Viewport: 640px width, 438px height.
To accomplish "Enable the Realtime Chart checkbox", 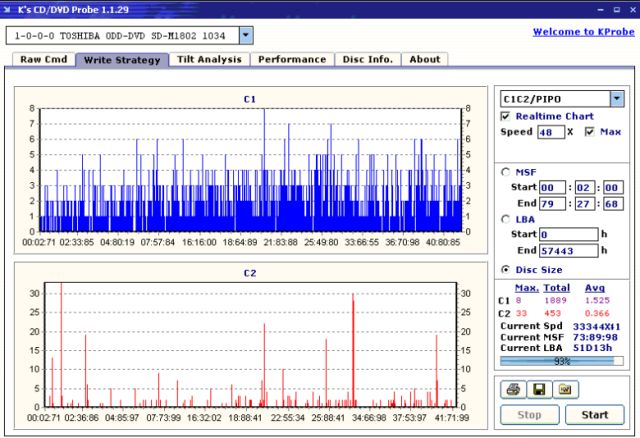I will click(x=505, y=116).
